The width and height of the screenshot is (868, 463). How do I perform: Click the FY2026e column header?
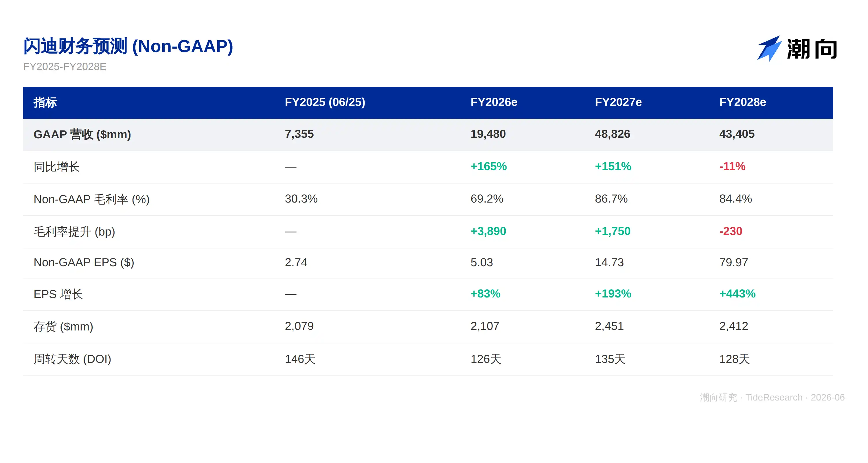494,102
